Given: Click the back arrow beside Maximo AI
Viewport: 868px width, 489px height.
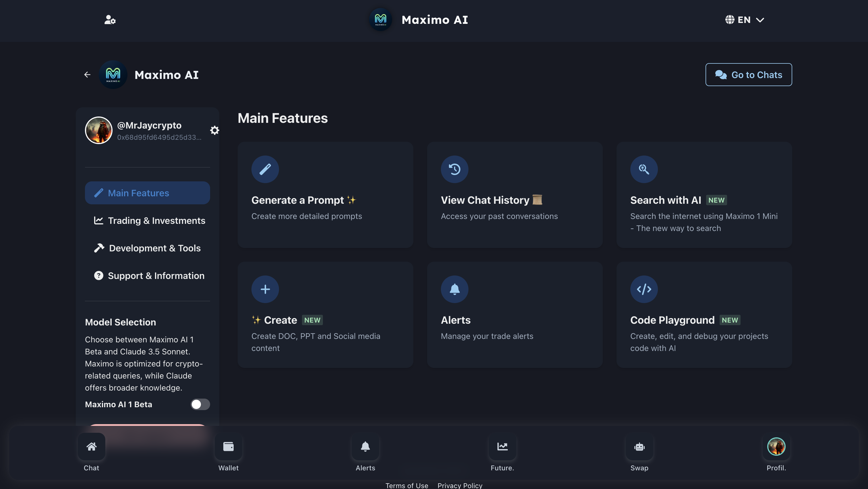Looking at the screenshot, I should (x=87, y=75).
